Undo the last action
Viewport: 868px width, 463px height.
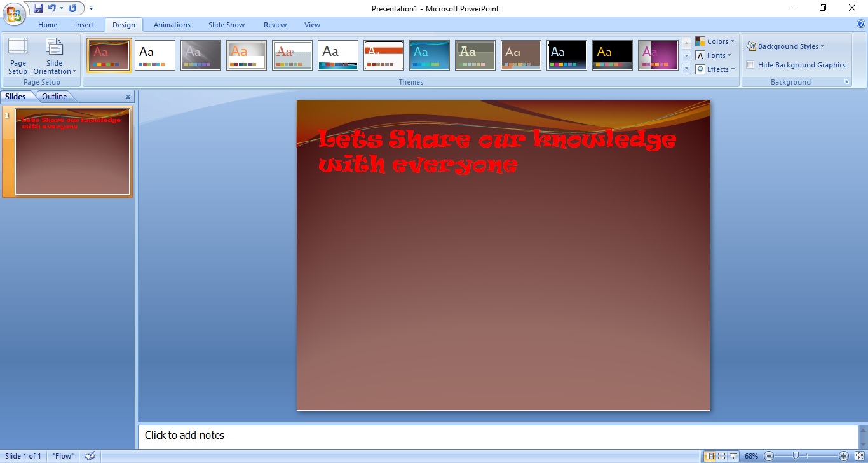[x=52, y=8]
